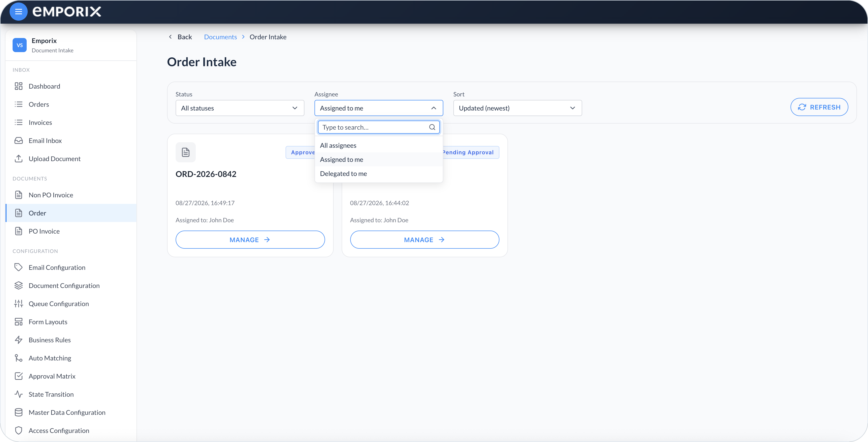Viewport: 868px width, 442px height.
Task: Click the ORD-2026-0842 order title
Action: 206,174
